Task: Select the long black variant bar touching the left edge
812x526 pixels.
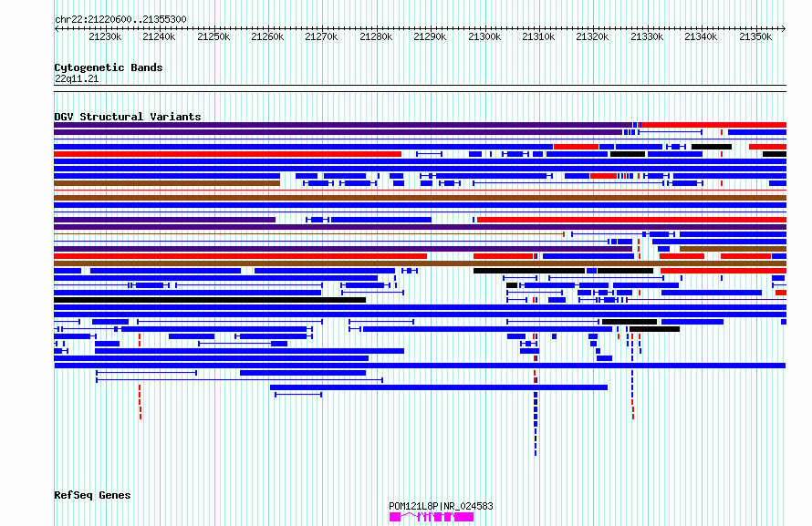Action: [210, 300]
